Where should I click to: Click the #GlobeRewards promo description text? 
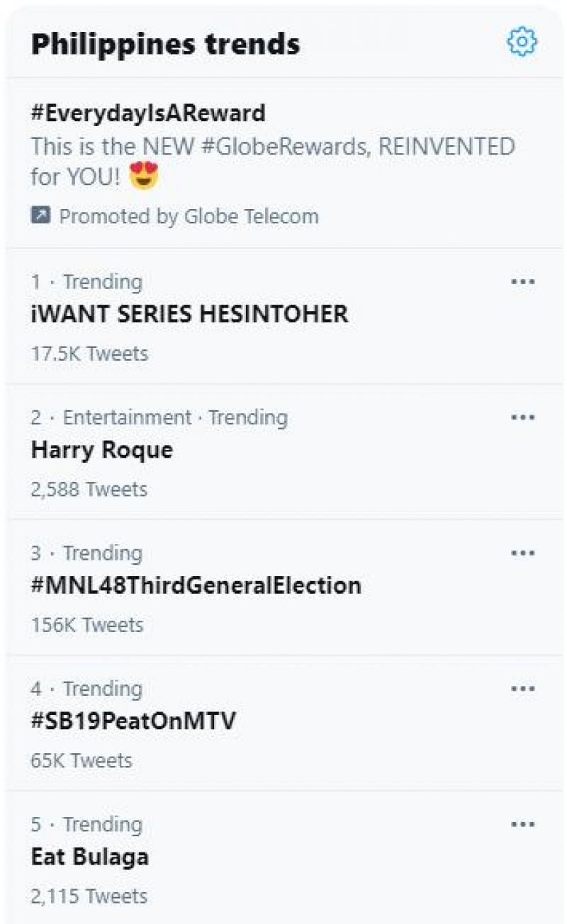pyautogui.click(x=272, y=147)
